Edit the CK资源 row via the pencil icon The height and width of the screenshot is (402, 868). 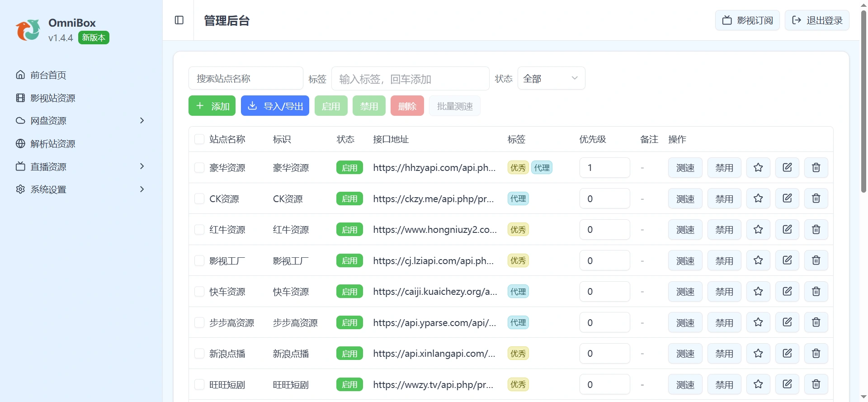pos(787,199)
